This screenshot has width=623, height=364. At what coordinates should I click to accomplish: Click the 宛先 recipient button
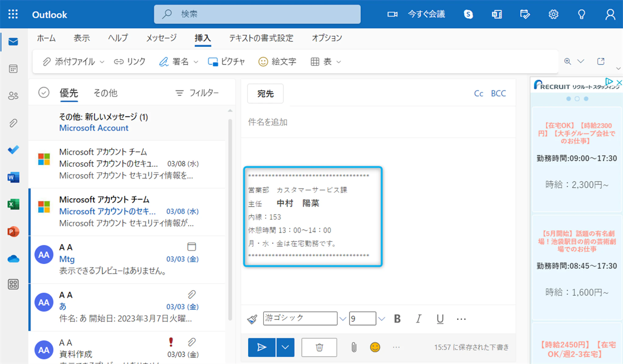coord(265,94)
